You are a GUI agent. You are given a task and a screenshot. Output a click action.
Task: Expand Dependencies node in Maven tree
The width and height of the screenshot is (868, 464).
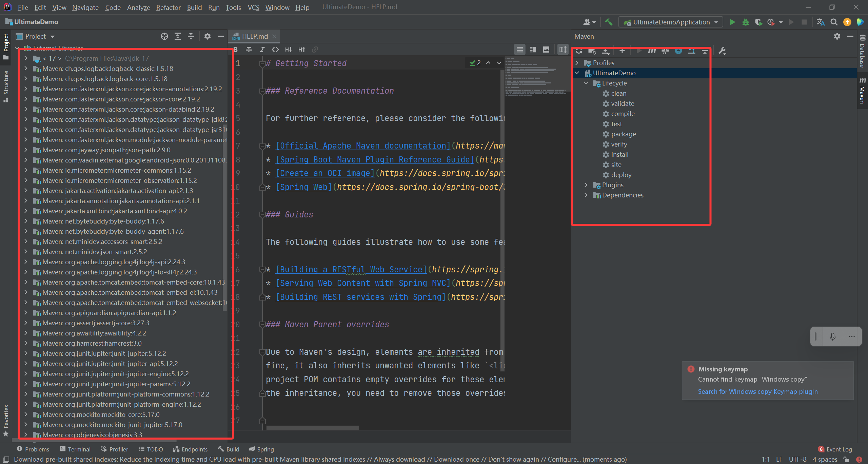(586, 195)
